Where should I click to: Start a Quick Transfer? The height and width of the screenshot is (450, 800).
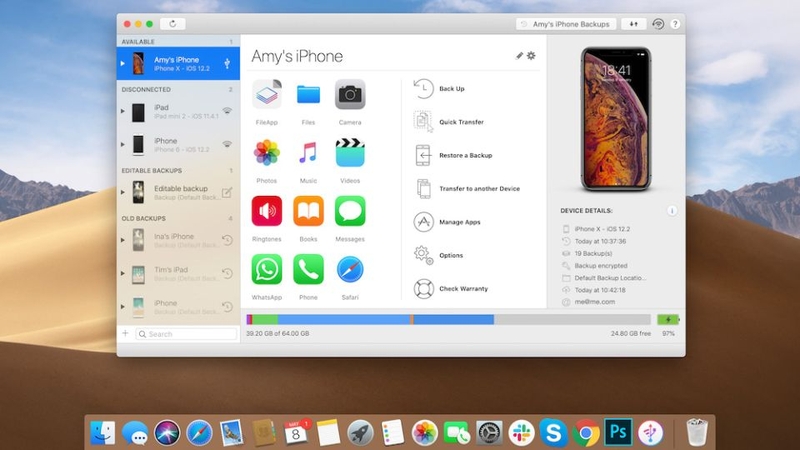click(x=449, y=122)
